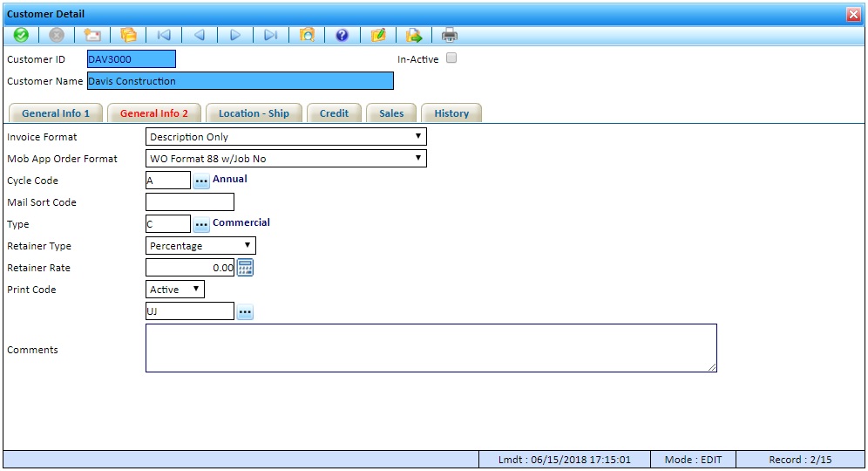868x471 pixels.
Task: Click the copy record folders icon
Action: tap(128, 36)
